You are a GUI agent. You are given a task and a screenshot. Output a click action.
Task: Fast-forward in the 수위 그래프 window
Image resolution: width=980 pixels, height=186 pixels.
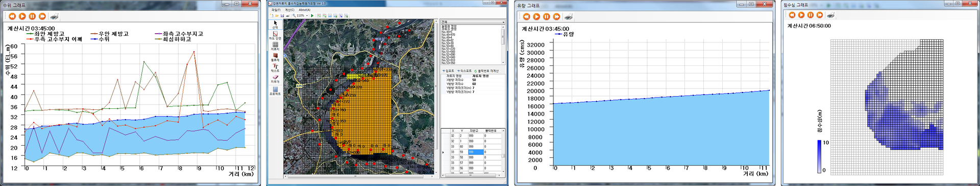[42, 16]
